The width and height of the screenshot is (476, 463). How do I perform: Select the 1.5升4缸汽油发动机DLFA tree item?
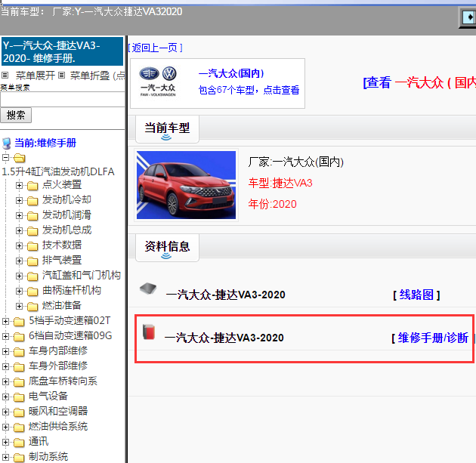(58, 171)
